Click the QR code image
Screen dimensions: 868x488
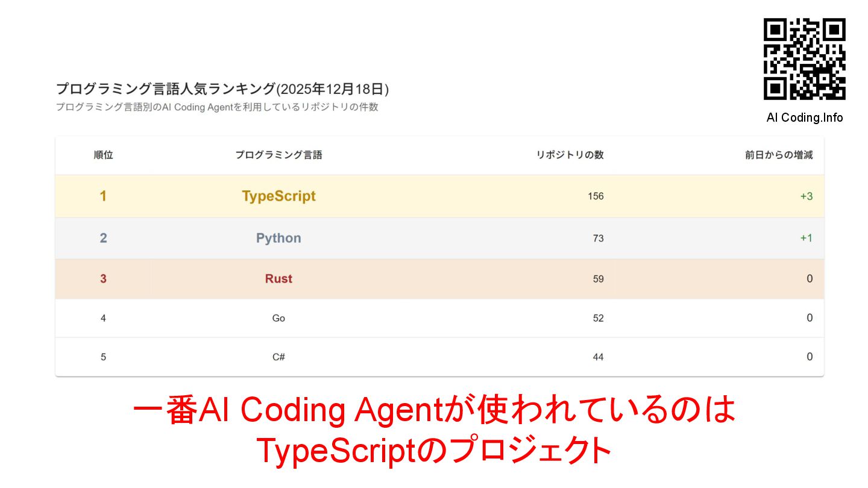(x=804, y=59)
